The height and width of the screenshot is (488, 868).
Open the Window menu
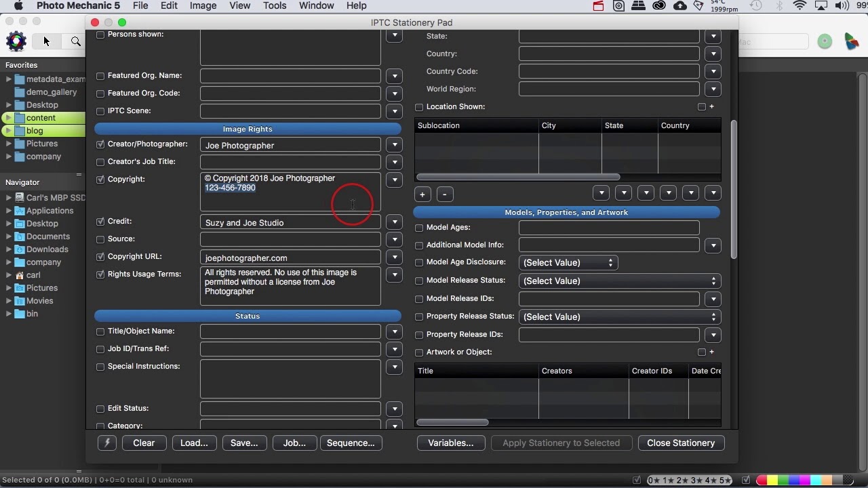click(x=316, y=6)
